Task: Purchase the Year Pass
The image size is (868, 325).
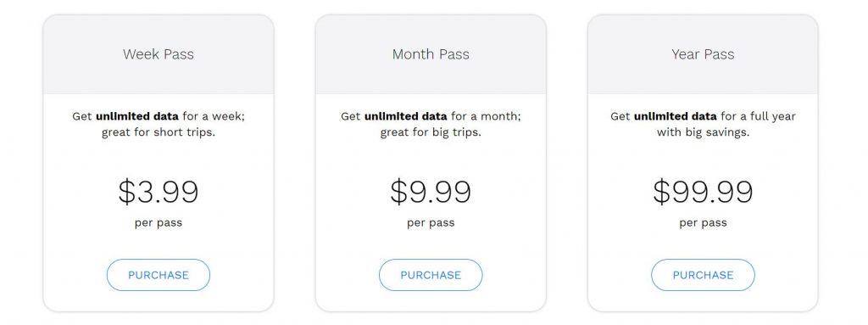Action: (703, 275)
